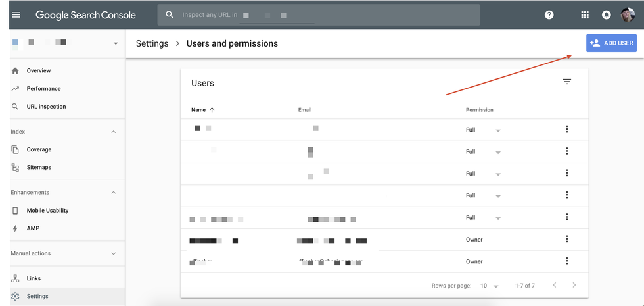This screenshot has height=306, width=644.
Task: Select Sitemaps in the sidebar
Action: (x=39, y=167)
